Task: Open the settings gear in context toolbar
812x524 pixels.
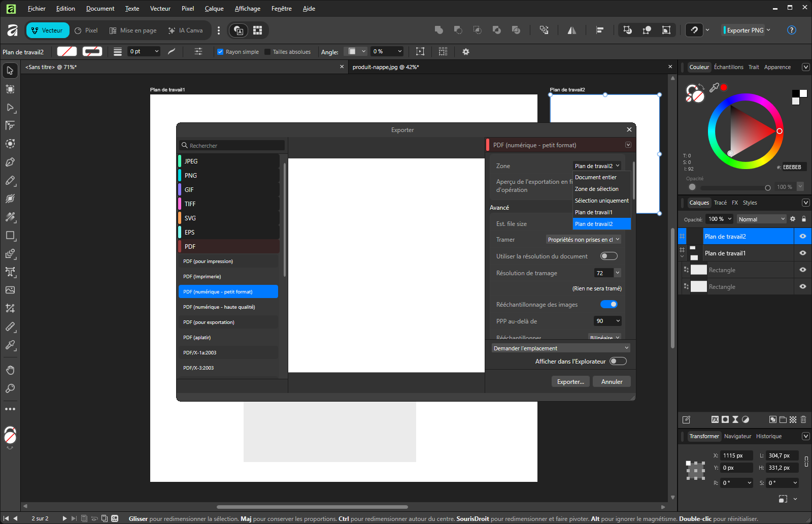Action: point(466,52)
